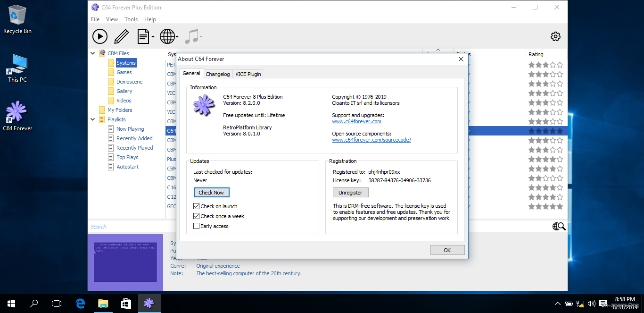Image resolution: width=644 pixels, height=313 pixels.
Task: Open the document icon's dropdown arrow
Action: 153,36
